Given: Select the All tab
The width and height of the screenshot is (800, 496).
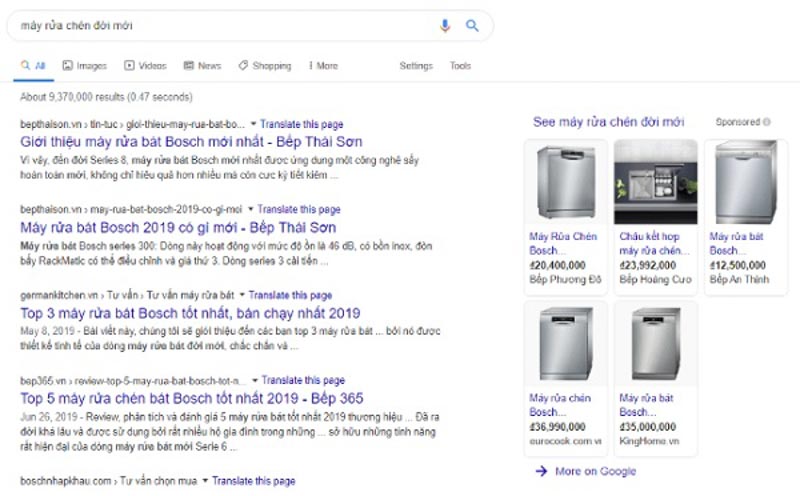Looking at the screenshot, I should [33, 66].
